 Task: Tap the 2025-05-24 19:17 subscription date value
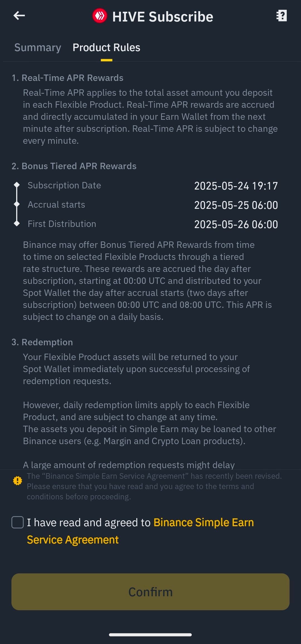click(236, 186)
